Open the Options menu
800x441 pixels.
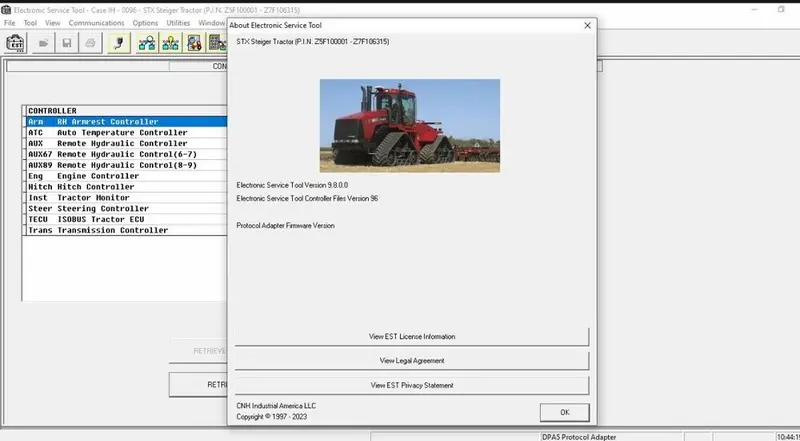[145, 23]
